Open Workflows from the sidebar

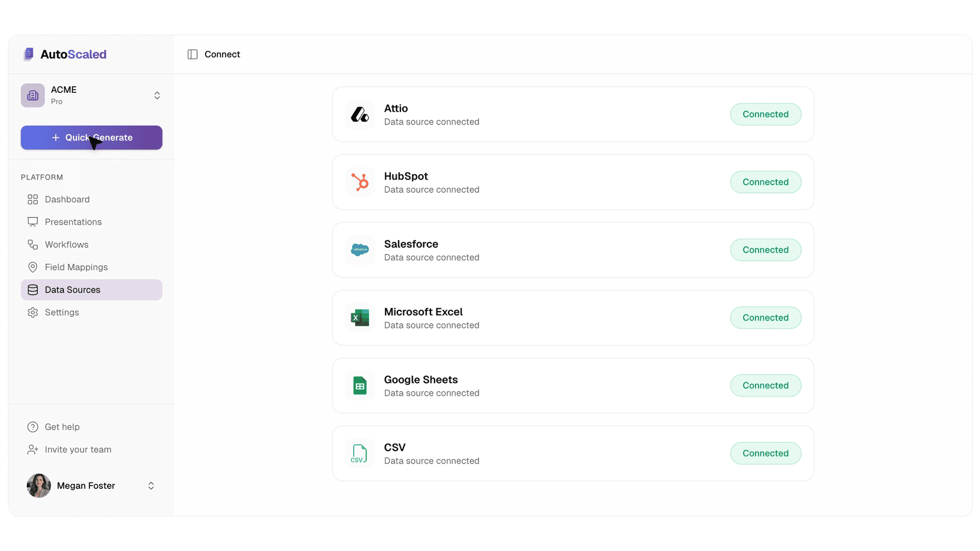click(66, 244)
